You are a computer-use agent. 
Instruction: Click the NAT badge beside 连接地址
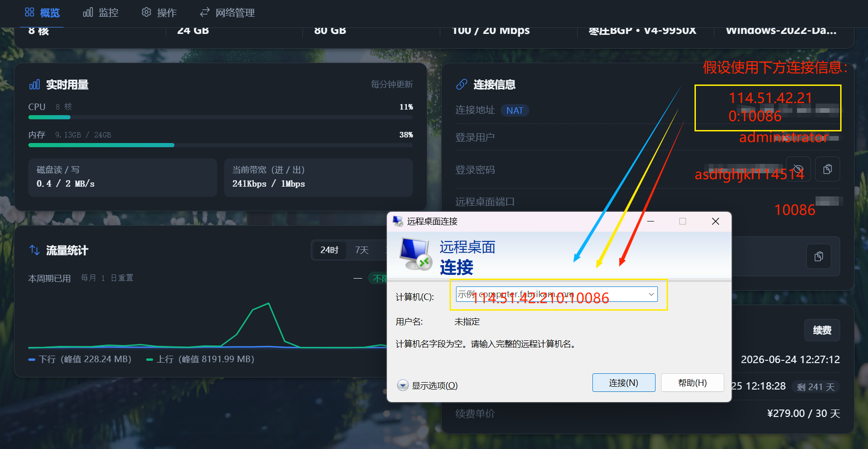[x=515, y=111]
